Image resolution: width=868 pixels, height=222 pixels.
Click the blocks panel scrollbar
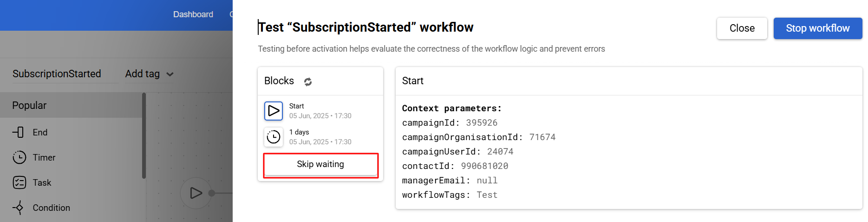pos(144,135)
